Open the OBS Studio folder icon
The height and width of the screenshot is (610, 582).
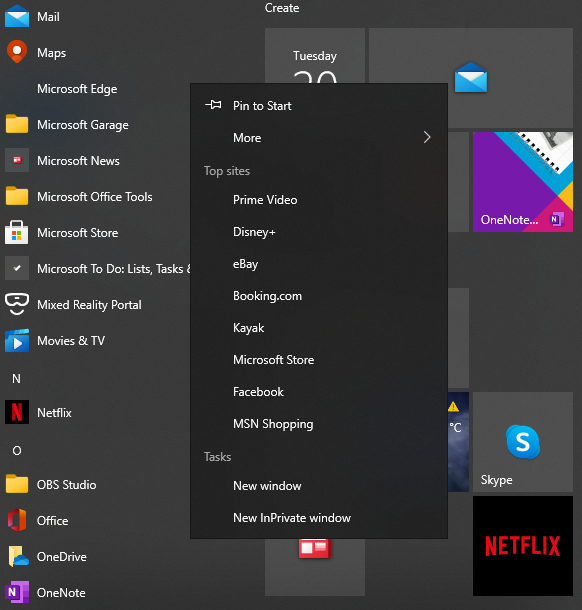[x=17, y=484]
